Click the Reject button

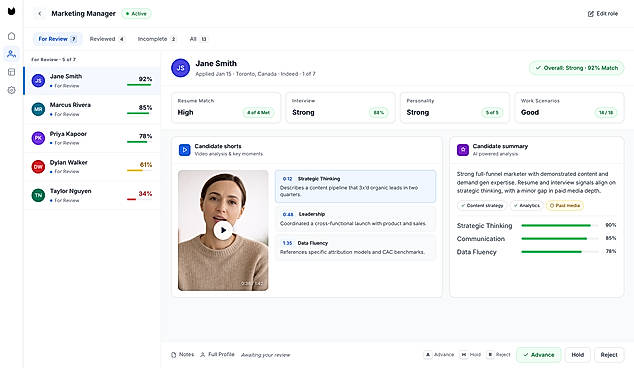coord(609,355)
